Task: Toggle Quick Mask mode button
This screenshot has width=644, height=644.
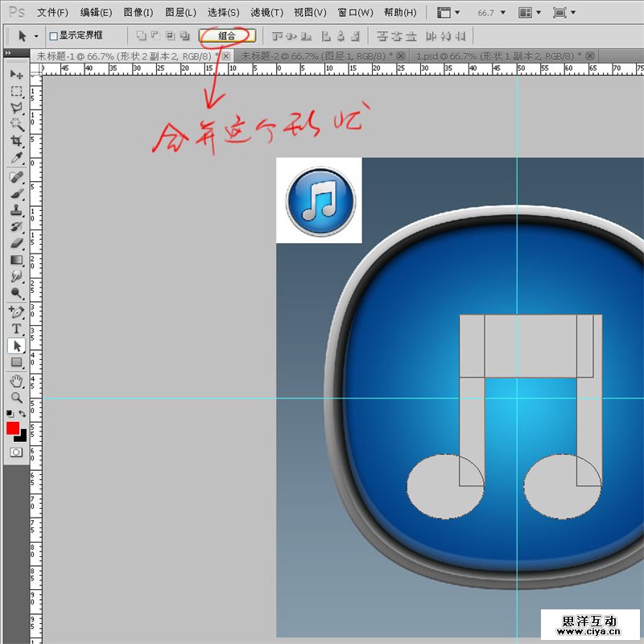Action: coord(16,452)
